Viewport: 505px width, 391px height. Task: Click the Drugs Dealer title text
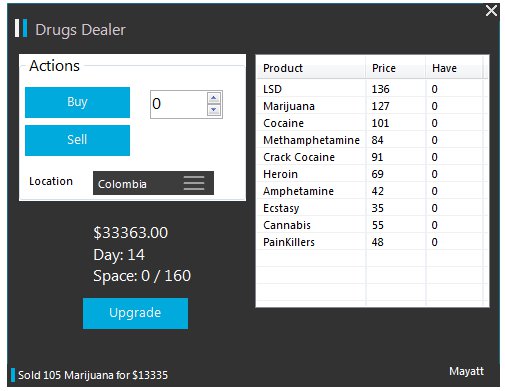(80, 30)
